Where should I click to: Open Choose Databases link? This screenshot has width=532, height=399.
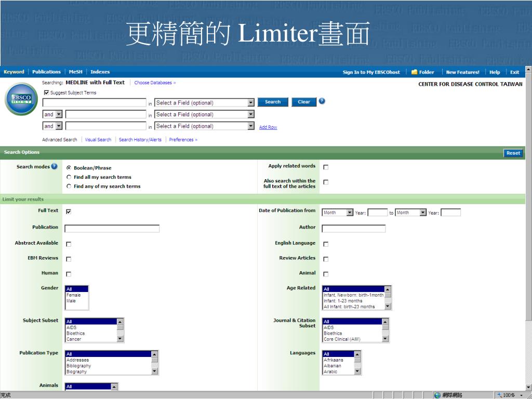tap(155, 83)
